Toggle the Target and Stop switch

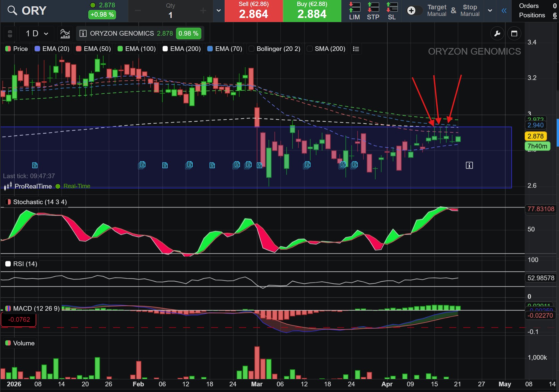[414, 11]
